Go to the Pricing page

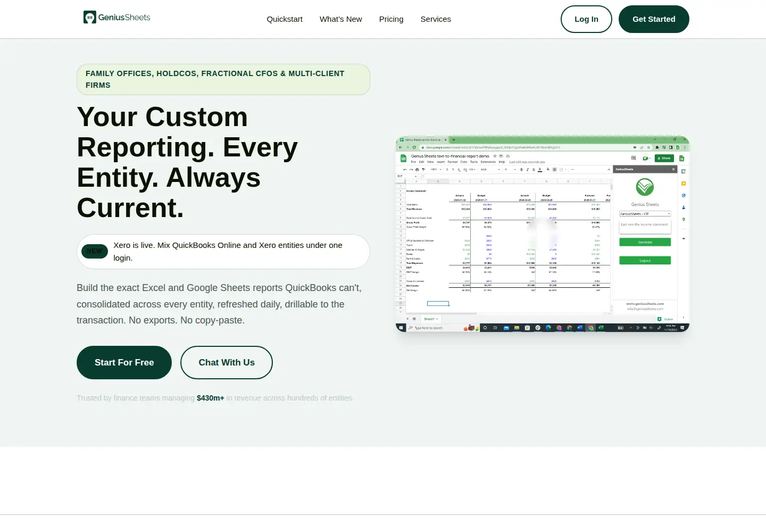[x=391, y=19]
